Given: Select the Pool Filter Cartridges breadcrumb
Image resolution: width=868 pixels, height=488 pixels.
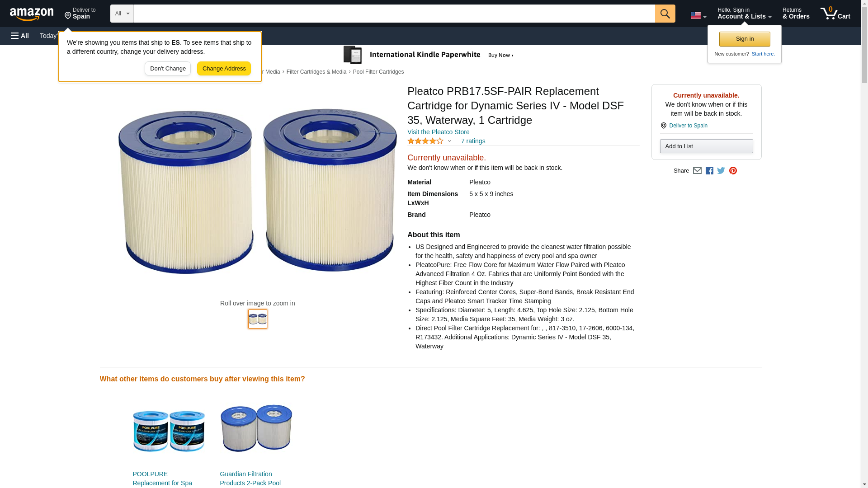Looking at the screenshot, I should pos(378,72).
